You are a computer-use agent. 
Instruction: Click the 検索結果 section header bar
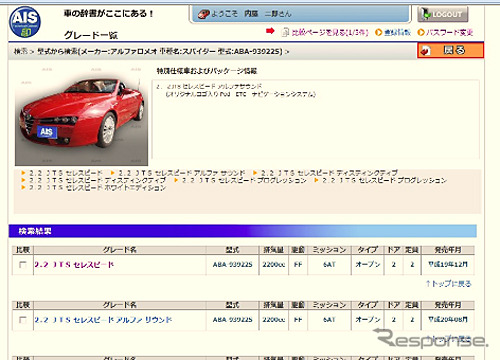242,231
